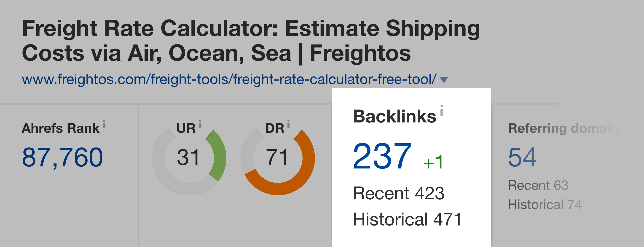The width and height of the screenshot is (644, 247).
Task: Open the freightos.com freight-rate-calculator URL link
Action: pos(229,79)
